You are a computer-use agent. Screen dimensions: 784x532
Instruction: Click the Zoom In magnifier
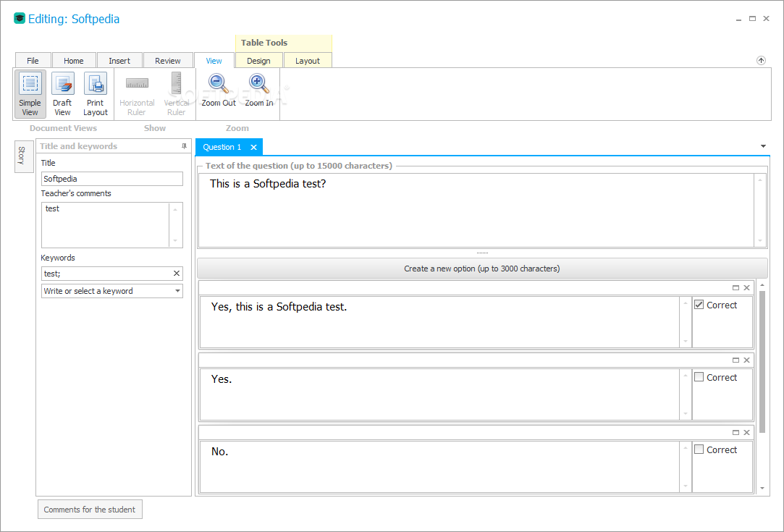click(259, 90)
